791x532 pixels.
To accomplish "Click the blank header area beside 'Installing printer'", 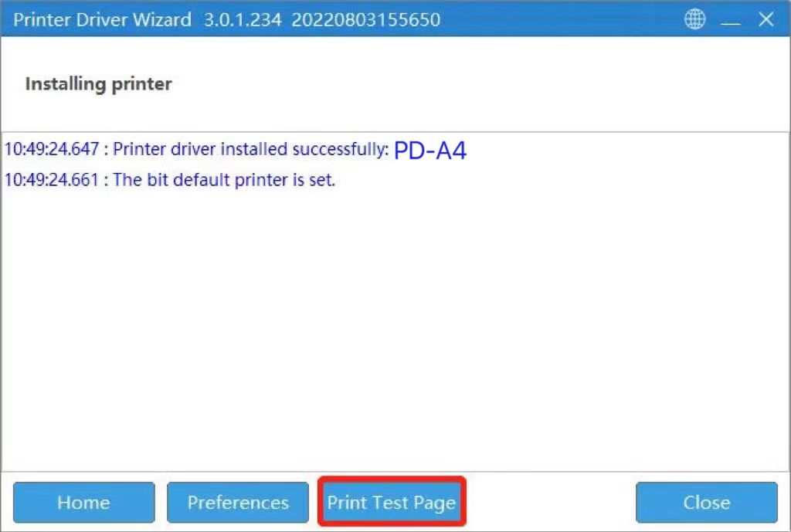I will tap(479, 83).
